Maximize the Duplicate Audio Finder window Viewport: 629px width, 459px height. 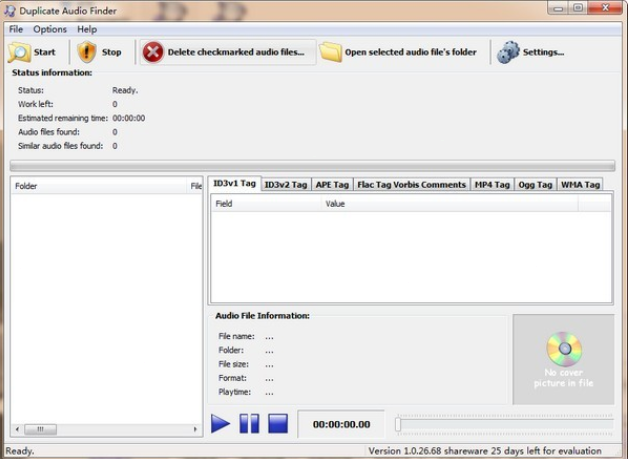click(x=578, y=8)
